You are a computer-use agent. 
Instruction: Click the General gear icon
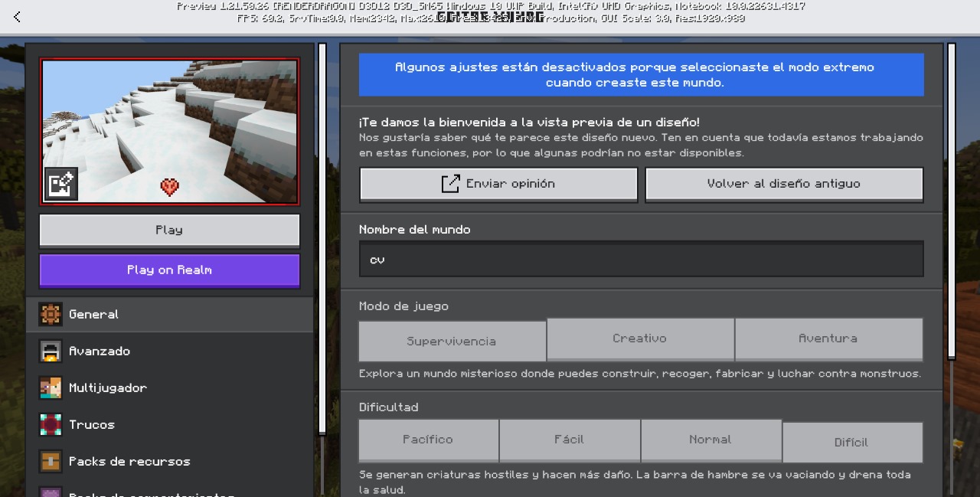(51, 314)
